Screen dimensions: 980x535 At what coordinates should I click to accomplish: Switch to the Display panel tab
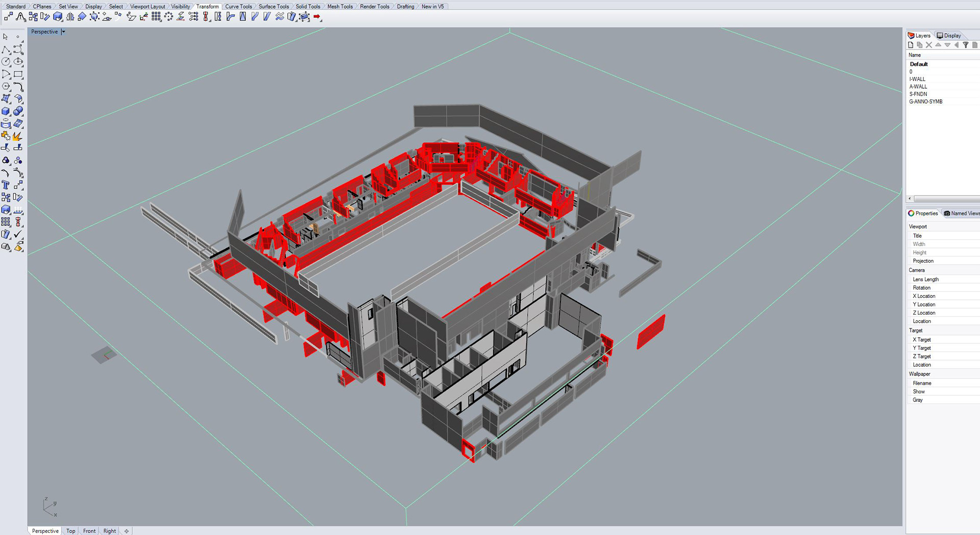coord(949,36)
